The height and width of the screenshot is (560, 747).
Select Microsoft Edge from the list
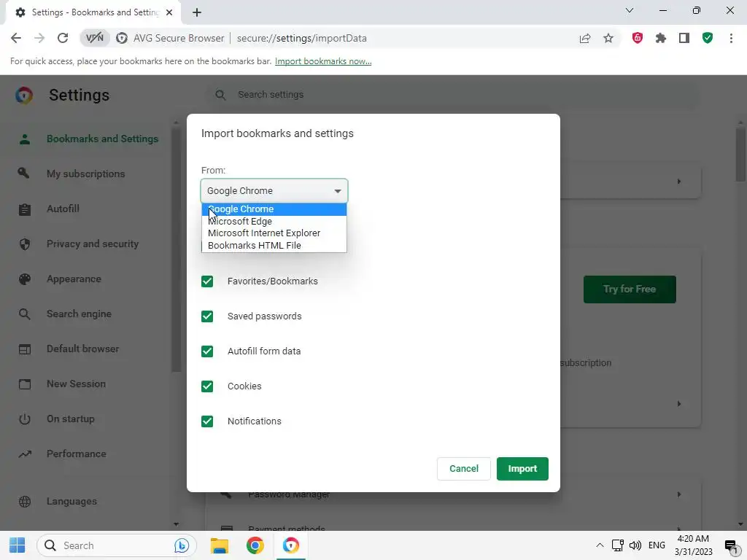pyautogui.click(x=274, y=222)
